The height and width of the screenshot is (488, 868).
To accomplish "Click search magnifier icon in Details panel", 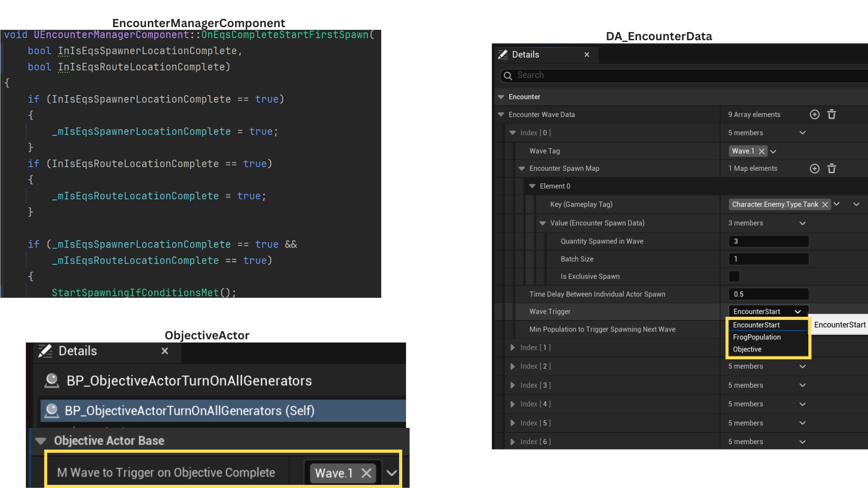I will pyautogui.click(x=508, y=75).
